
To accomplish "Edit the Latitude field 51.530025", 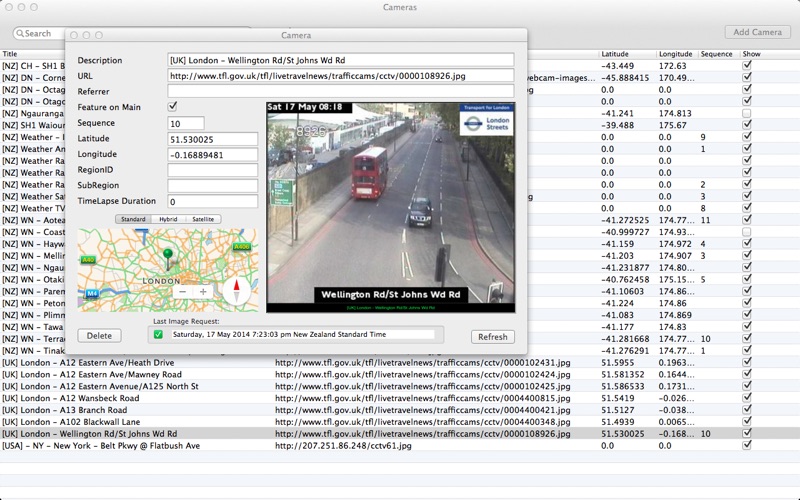I will [213, 139].
